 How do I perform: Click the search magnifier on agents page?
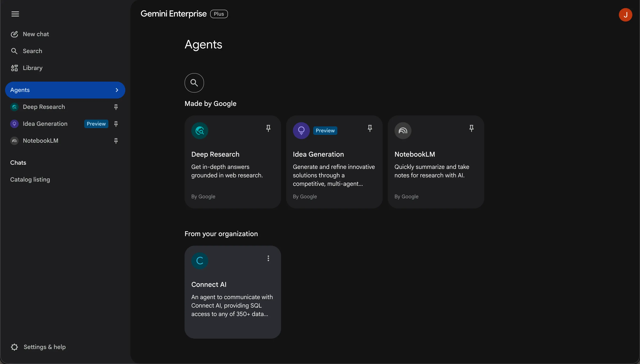click(194, 82)
